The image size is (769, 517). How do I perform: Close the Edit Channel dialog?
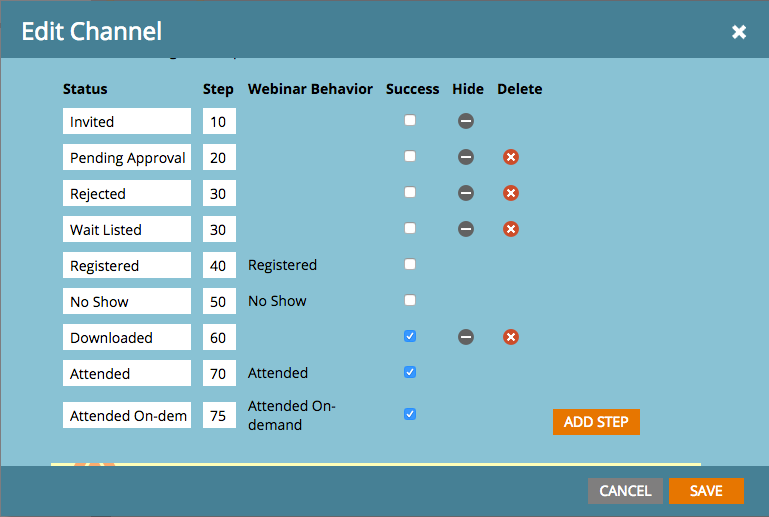[739, 32]
